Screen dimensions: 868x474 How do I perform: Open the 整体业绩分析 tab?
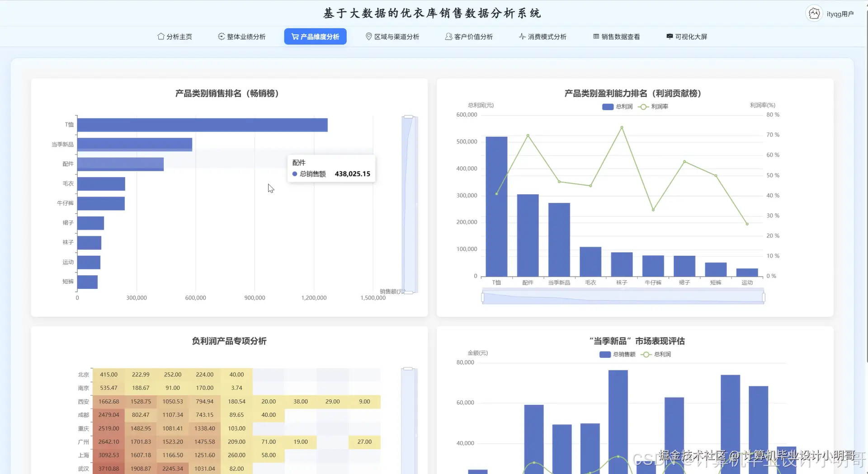click(242, 37)
